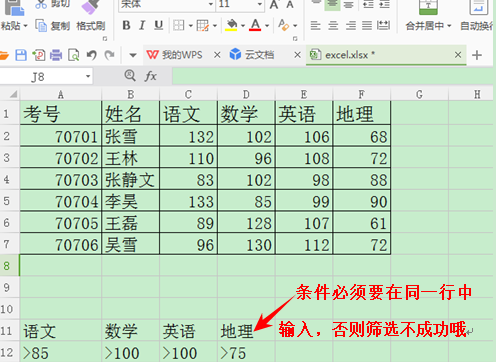Viewport: 496px width, 362px height.
Task: Open fill color dropdown arrow
Action: (x=243, y=26)
